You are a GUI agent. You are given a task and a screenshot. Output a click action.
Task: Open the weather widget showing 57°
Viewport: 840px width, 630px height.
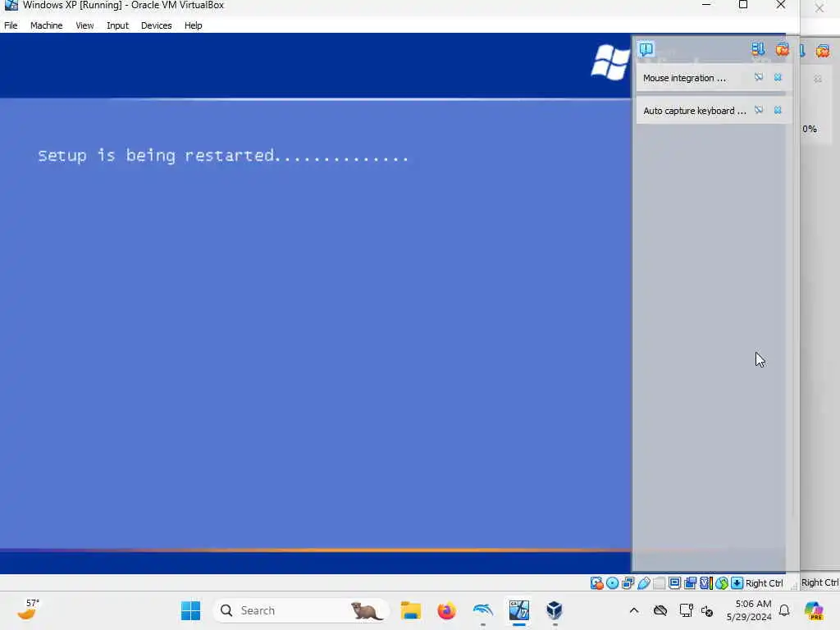28,609
